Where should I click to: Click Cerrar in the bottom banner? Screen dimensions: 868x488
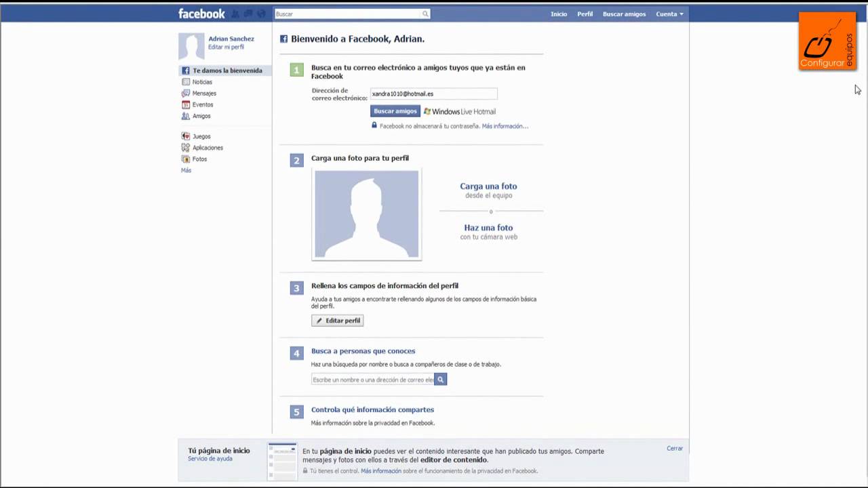pyautogui.click(x=675, y=449)
